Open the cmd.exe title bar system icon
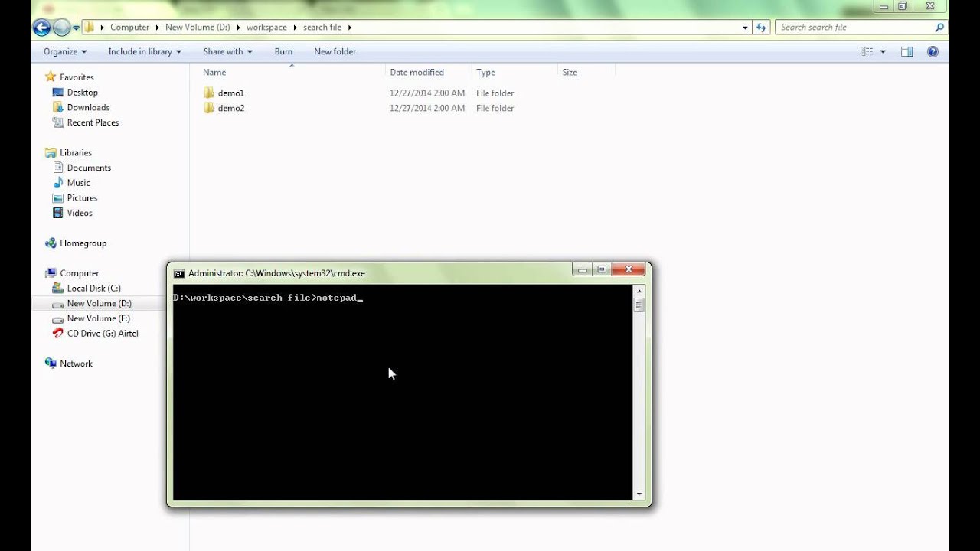Viewport: 980px width, 551px height. pyautogui.click(x=179, y=273)
